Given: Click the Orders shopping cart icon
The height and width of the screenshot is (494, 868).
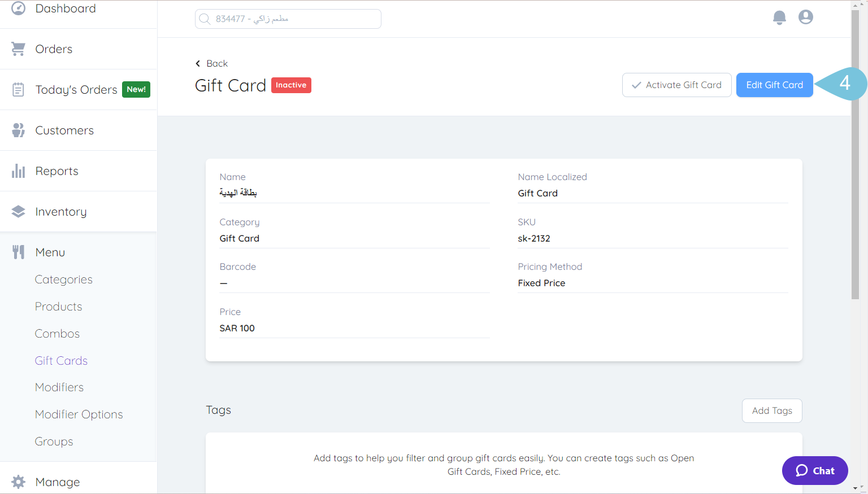Looking at the screenshot, I should [x=18, y=49].
